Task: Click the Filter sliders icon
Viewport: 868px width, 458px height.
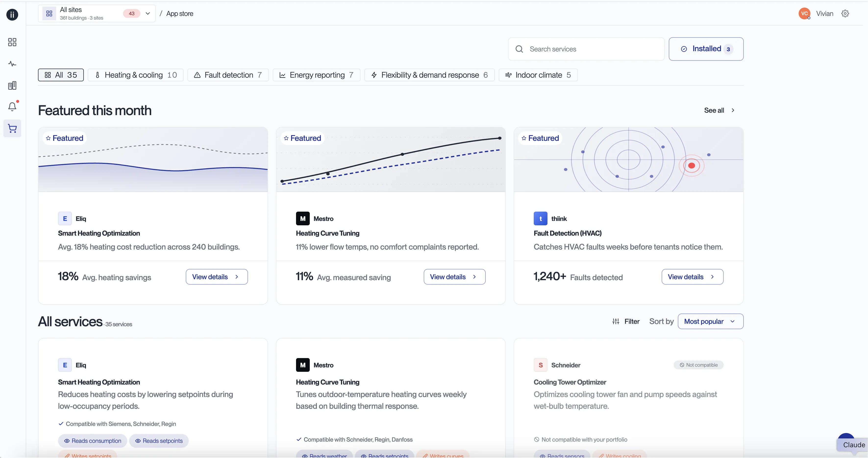Action: [x=616, y=322]
